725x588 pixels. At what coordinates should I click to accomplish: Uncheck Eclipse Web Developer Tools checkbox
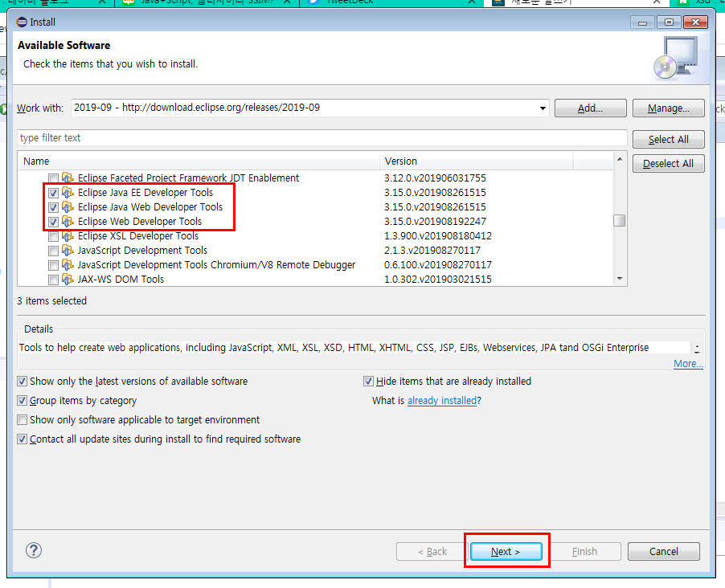tap(53, 222)
